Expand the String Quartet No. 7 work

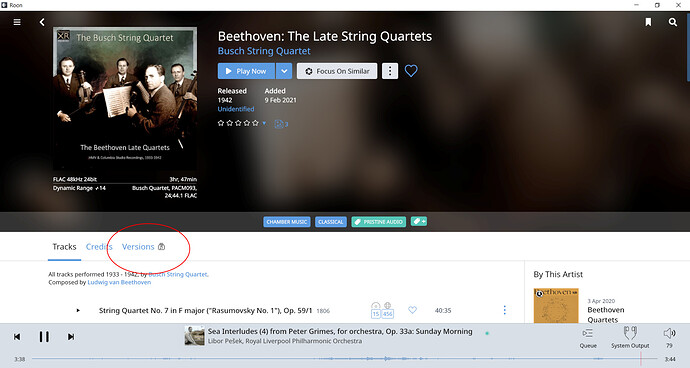(x=78, y=310)
